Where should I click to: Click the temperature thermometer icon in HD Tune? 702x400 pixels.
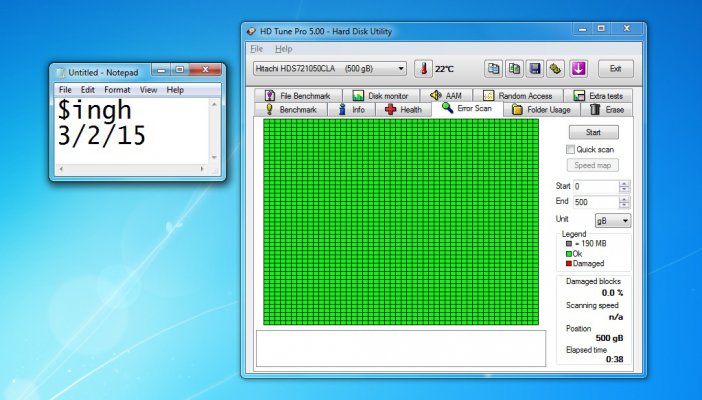click(423, 69)
